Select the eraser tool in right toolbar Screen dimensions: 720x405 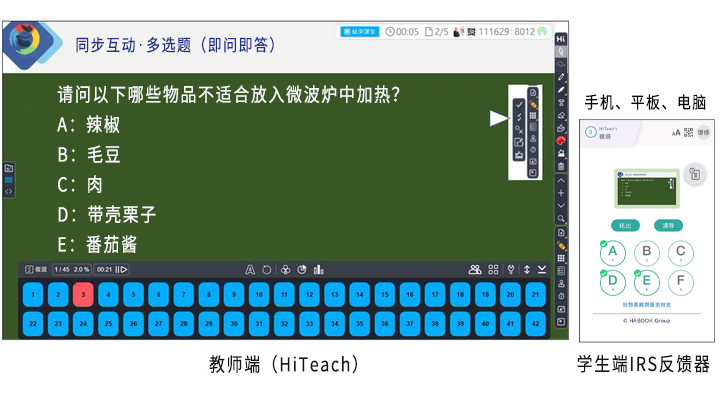[562, 115]
